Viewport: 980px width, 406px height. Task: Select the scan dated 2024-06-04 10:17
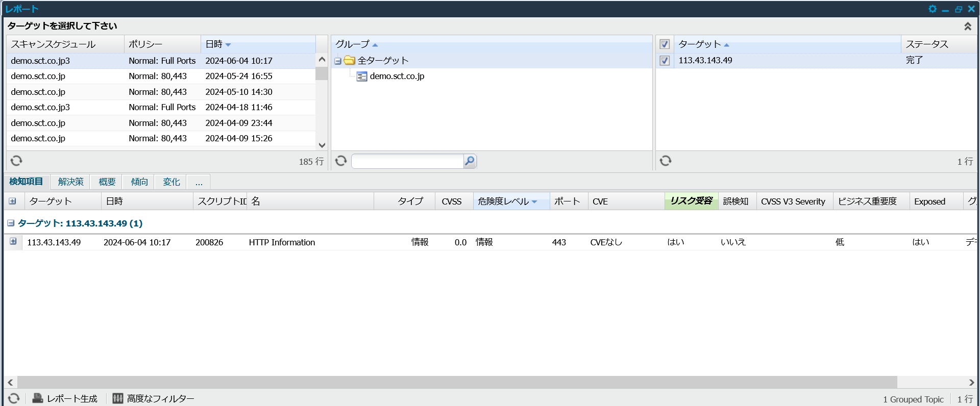pos(161,61)
